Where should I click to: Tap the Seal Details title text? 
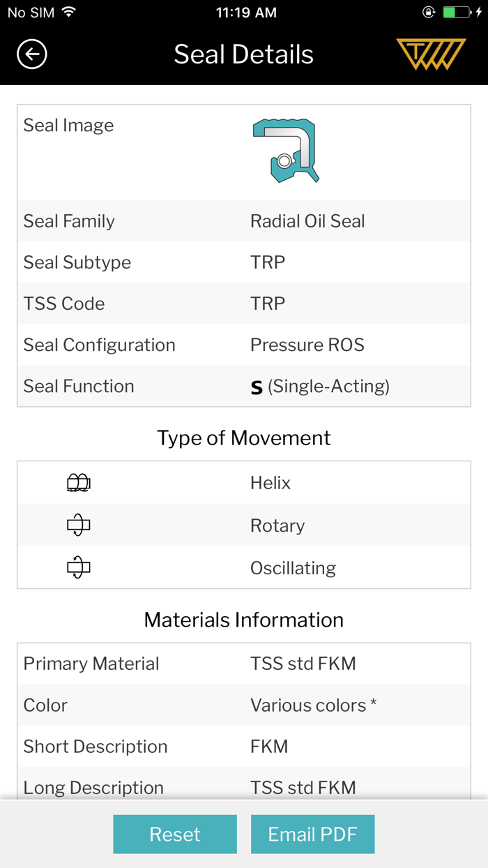(243, 54)
